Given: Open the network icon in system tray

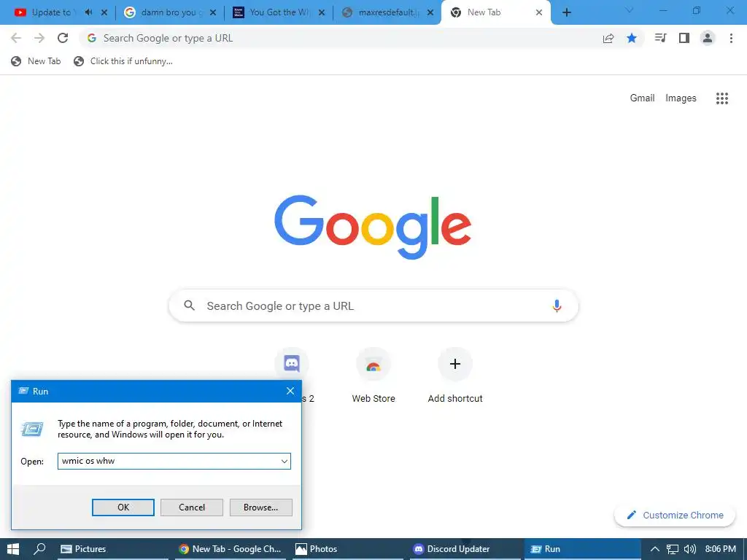Looking at the screenshot, I should [672, 549].
